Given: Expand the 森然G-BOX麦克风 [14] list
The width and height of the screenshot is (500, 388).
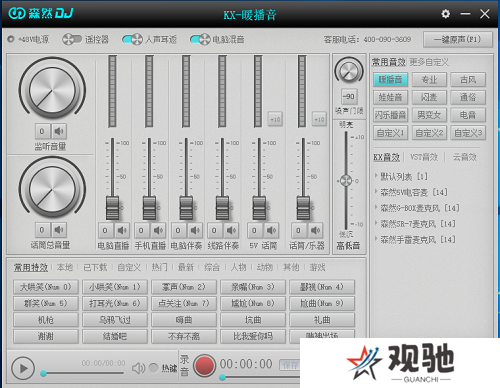Looking at the screenshot, I should 376,207.
